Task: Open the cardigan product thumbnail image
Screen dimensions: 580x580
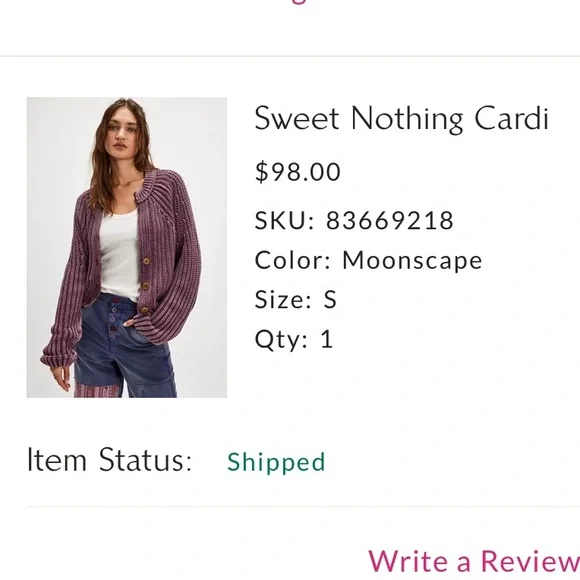Action: tap(127, 247)
